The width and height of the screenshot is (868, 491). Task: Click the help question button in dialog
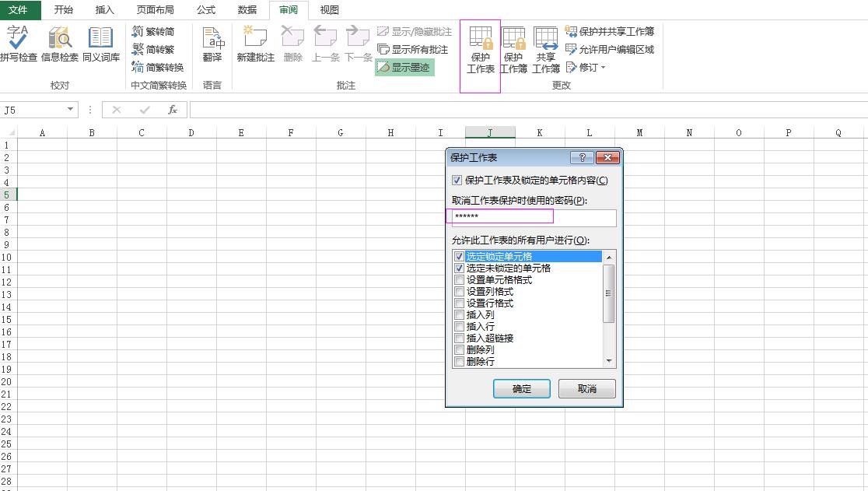point(582,158)
